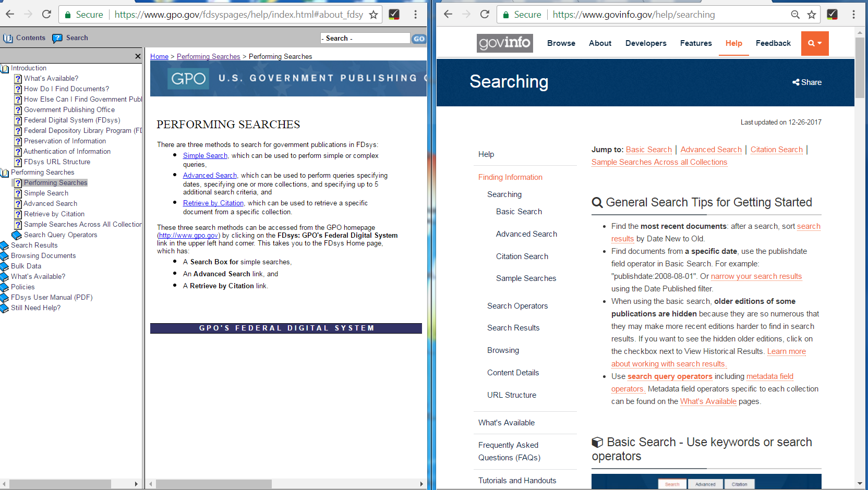
Task: Jump to the Citation Search link
Action: [x=776, y=150]
